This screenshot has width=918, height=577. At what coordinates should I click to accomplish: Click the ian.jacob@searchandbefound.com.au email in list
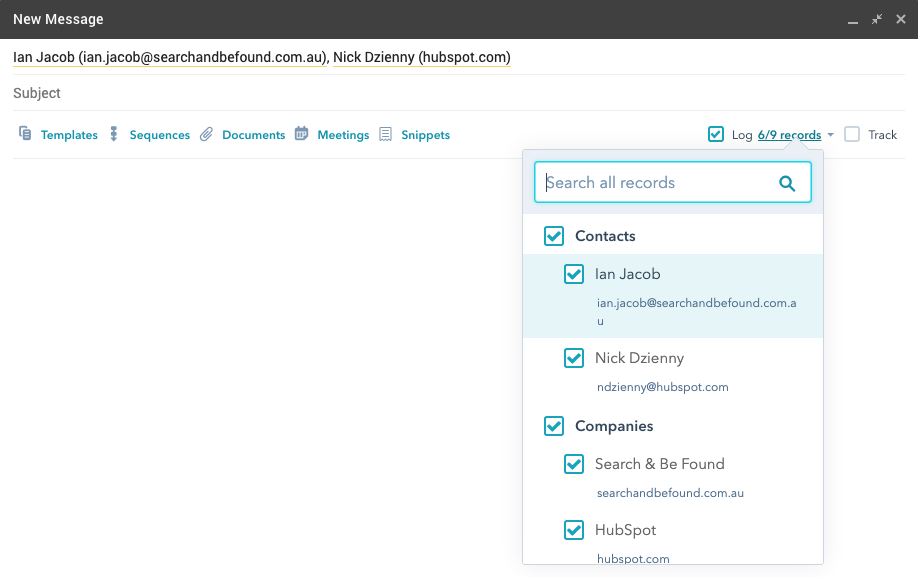click(x=697, y=311)
